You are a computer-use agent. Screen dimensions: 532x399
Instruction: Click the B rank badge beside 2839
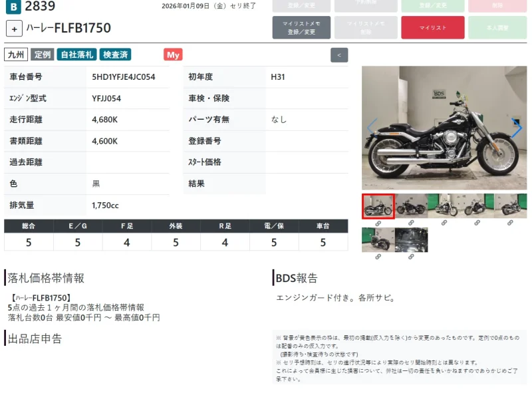pos(13,7)
